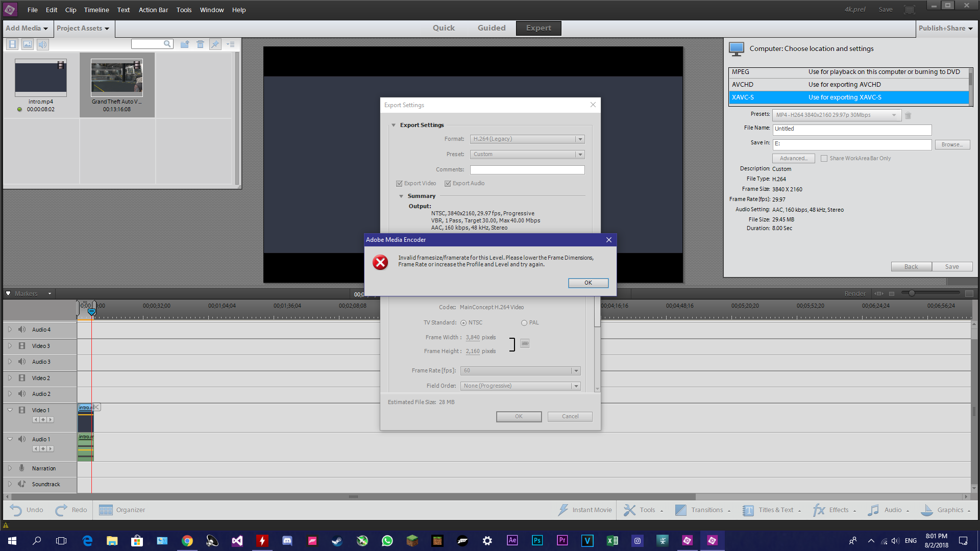Open Titles & Text options
This screenshot has width=980, height=551.
click(772, 510)
